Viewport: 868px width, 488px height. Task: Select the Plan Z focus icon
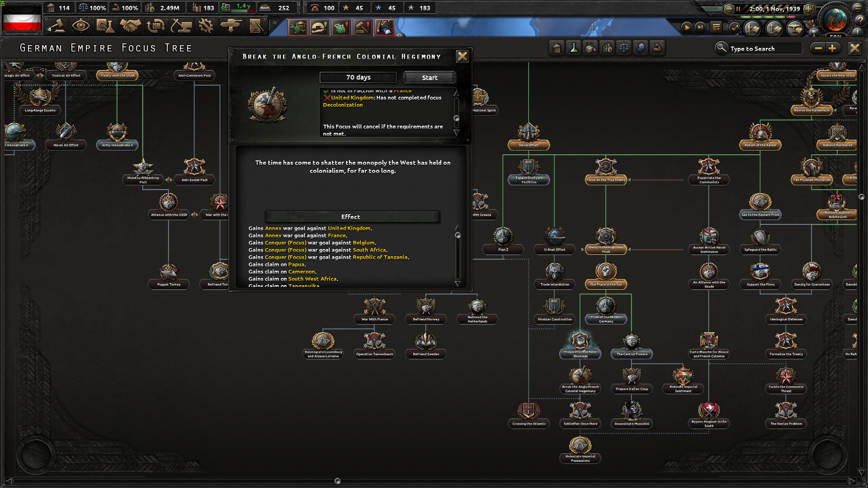click(x=503, y=237)
